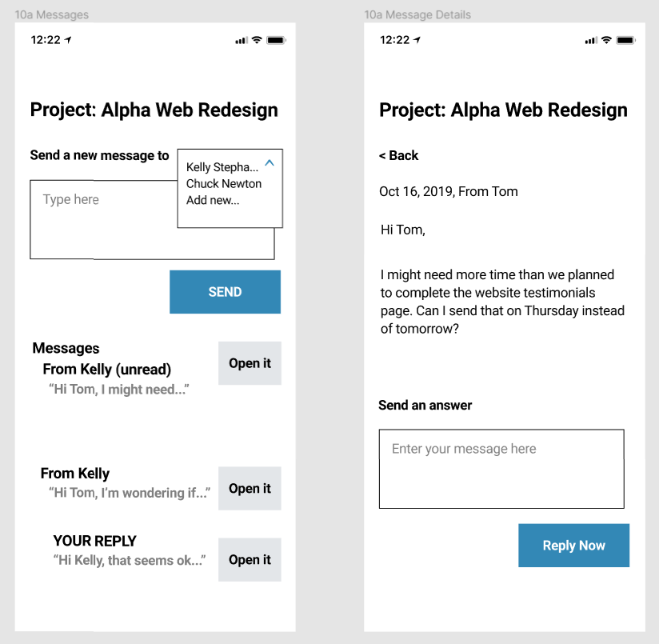Click the Enter your message here field
The image size is (659, 644).
pyautogui.click(x=501, y=469)
